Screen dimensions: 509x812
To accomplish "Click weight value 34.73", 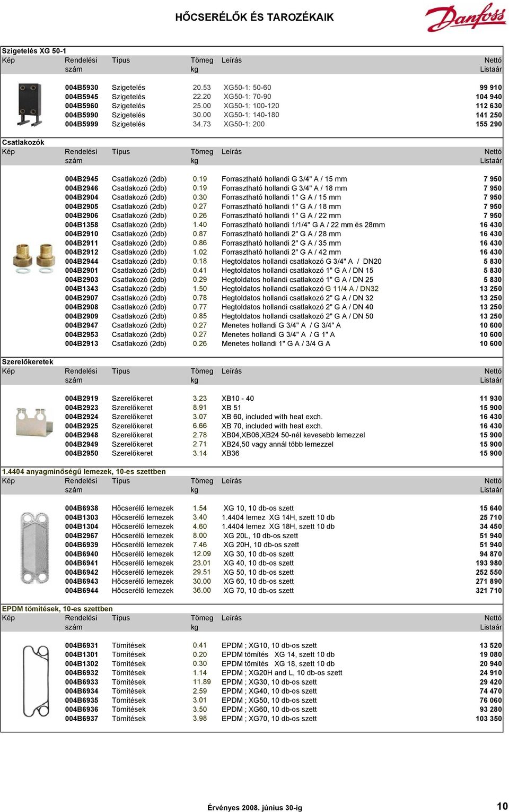I will (201, 124).
